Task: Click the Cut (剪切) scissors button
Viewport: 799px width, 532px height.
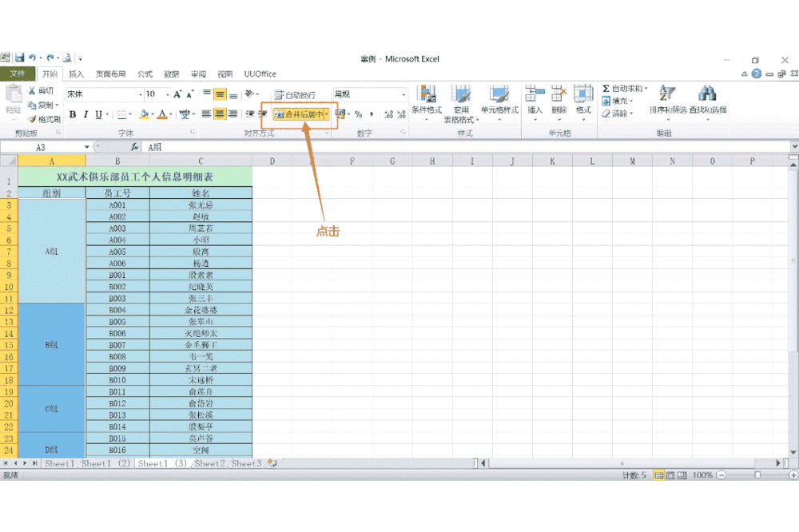Action: pyautogui.click(x=40, y=91)
